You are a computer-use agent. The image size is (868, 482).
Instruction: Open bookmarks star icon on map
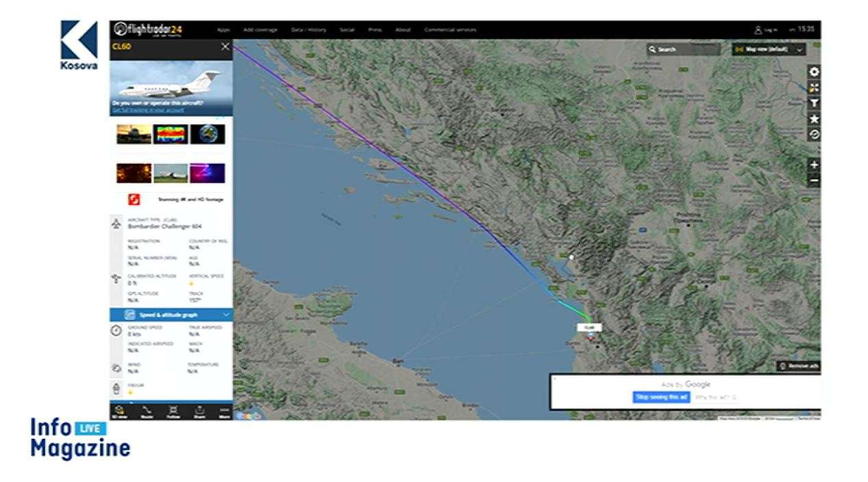click(x=814, y=119)
